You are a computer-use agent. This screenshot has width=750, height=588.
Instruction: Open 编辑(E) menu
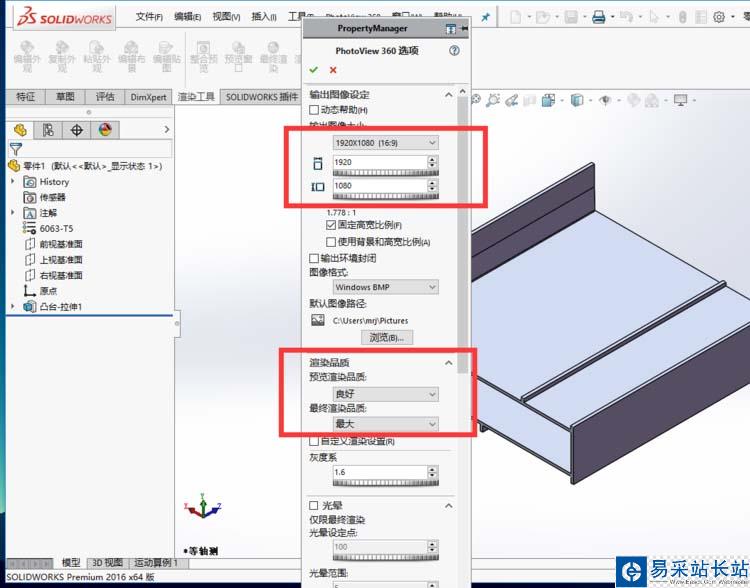pyautogui.click(x=188, y=17)
